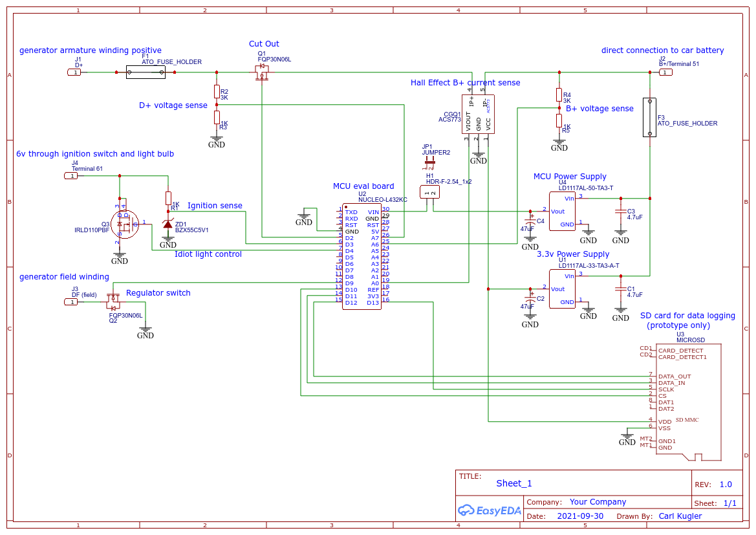Viewport: 756px width, 535px height.
Task: Select the 'B+ voltage sense' label
Action: click(x=599, y=109)
